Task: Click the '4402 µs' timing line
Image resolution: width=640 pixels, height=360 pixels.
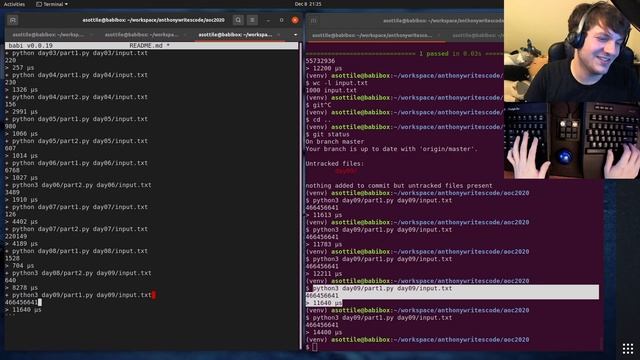Action: (x=21, y=222)
